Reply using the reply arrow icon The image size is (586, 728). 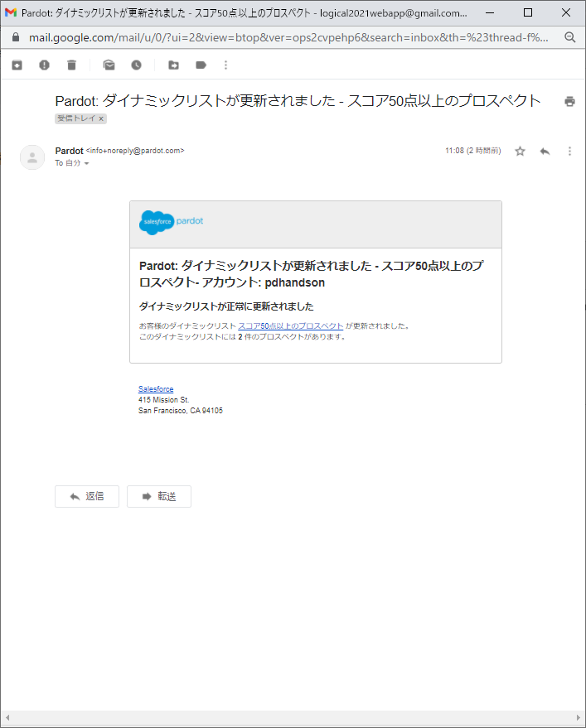[x=544, y=152]
